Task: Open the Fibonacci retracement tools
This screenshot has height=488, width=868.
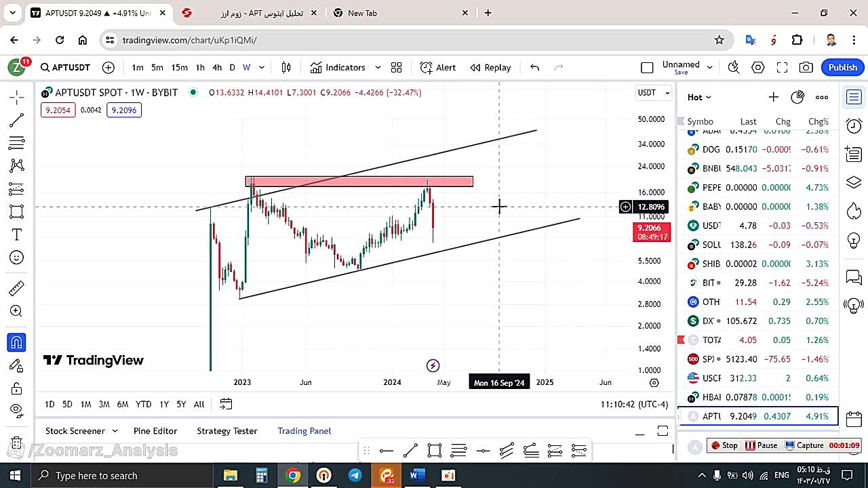Action: pyautogui.click(x=17, y=143)
